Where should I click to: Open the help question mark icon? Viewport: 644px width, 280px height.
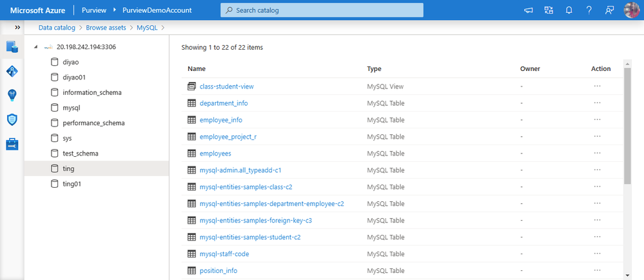coord(589,10)
